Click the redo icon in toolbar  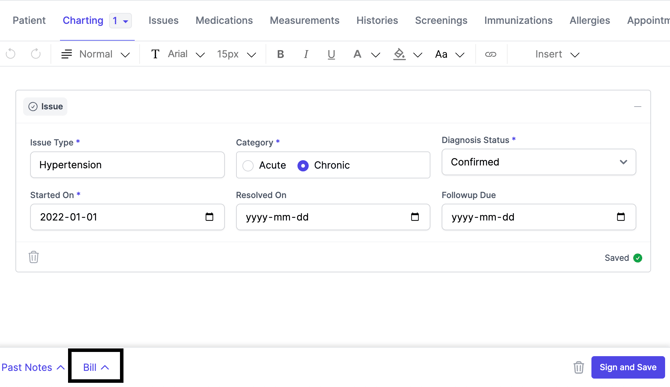36,54
